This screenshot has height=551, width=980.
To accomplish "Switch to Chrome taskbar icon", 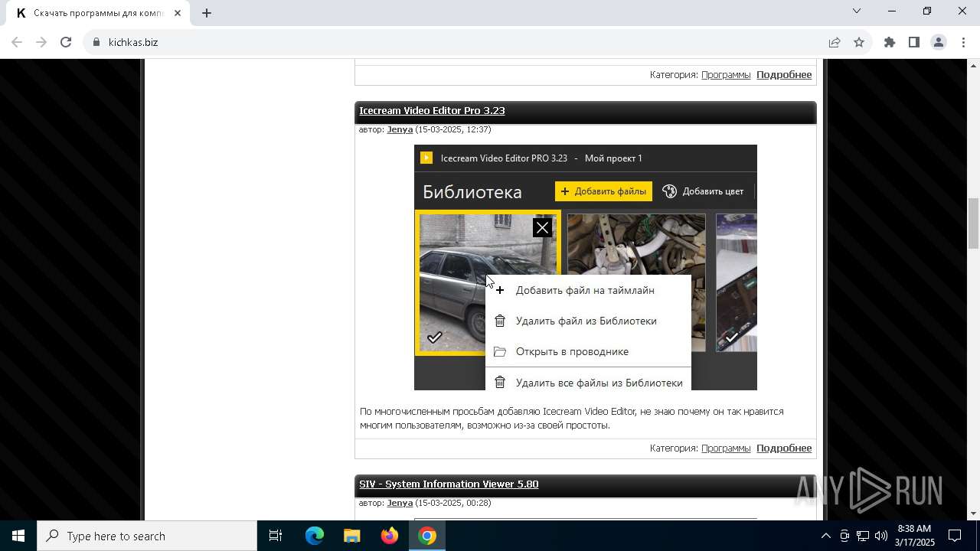I will [x=427, y=536].
